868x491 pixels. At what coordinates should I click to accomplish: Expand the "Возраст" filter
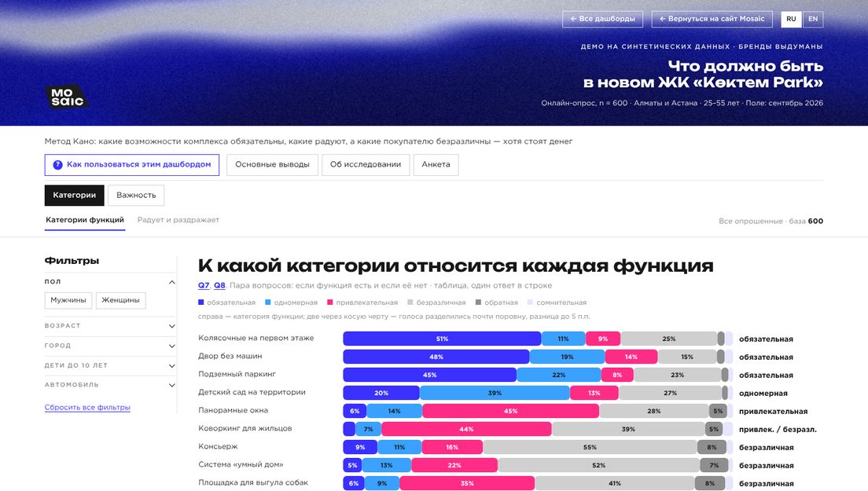(x=109, y=326)
